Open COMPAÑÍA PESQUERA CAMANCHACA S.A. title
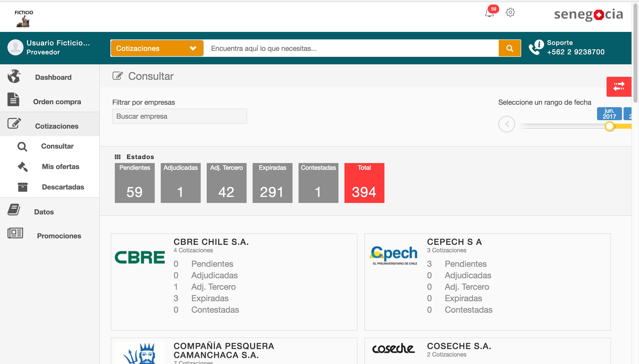The height and width of the screenshot is (364, 639). (224, 351)
